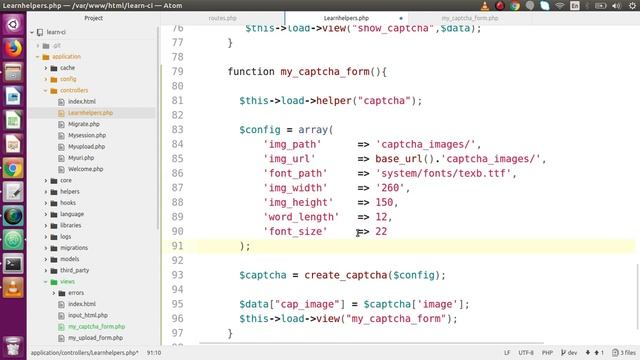Open VLC media player dock icon

[x=13, y=288]
